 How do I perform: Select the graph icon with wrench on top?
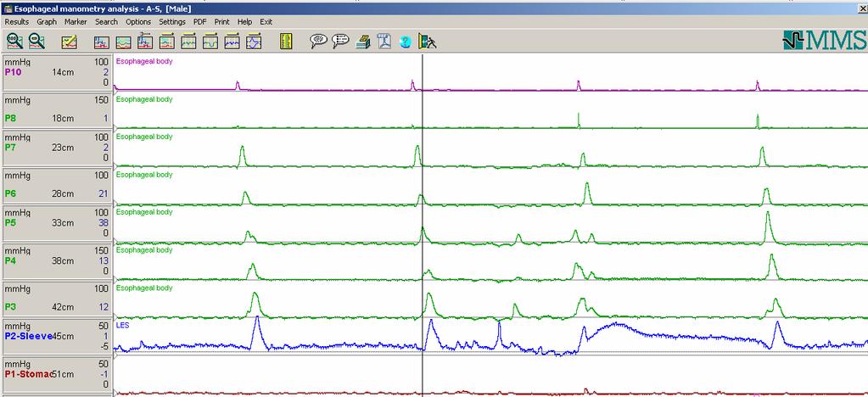(x=145, y=41)
